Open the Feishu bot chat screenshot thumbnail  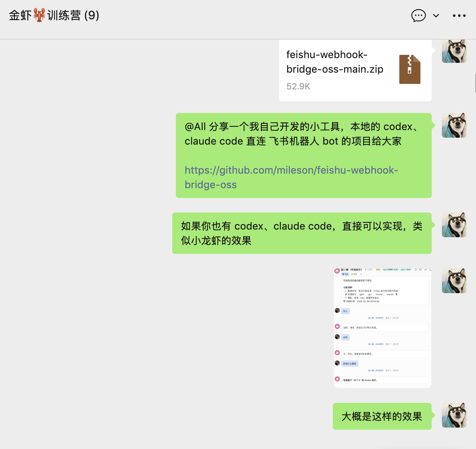click(382, 328)
